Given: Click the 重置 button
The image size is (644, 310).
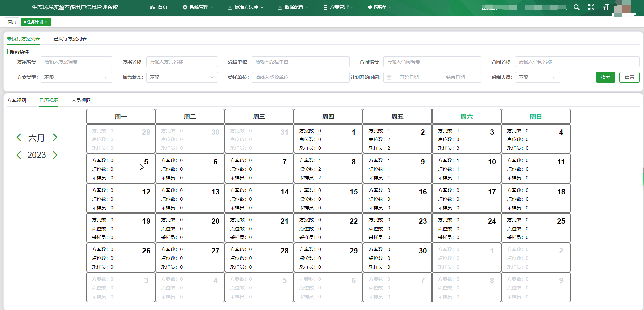Looking at the screenshot, I should [x=629, y=77].
